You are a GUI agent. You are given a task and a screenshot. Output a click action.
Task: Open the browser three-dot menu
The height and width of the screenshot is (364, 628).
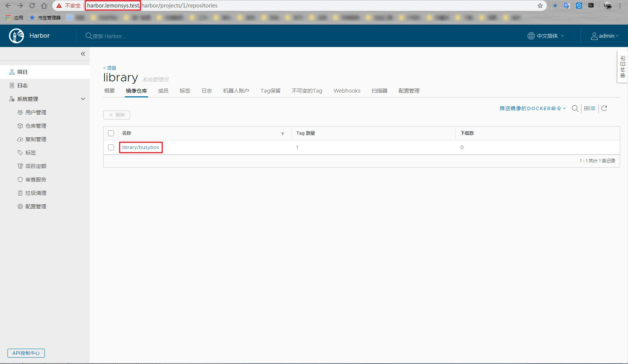click(x=620, y=6)
